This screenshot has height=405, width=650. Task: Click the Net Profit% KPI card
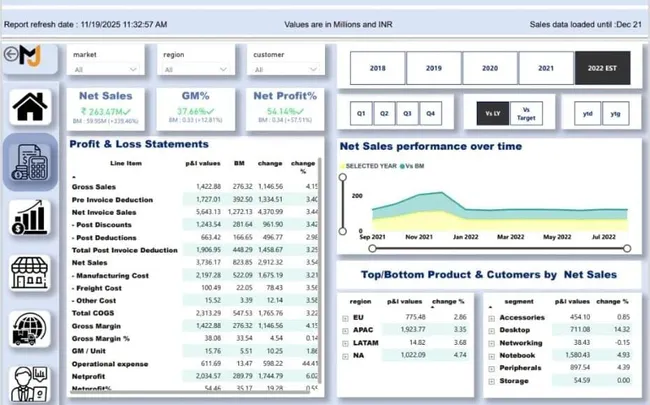285,109
